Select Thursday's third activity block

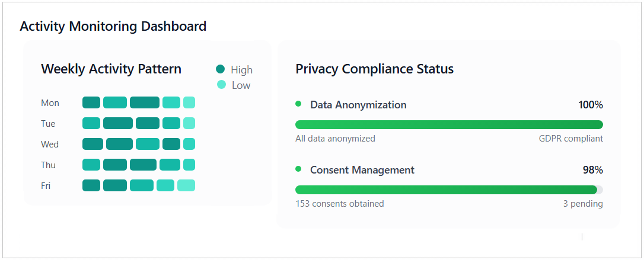point(143,165)
